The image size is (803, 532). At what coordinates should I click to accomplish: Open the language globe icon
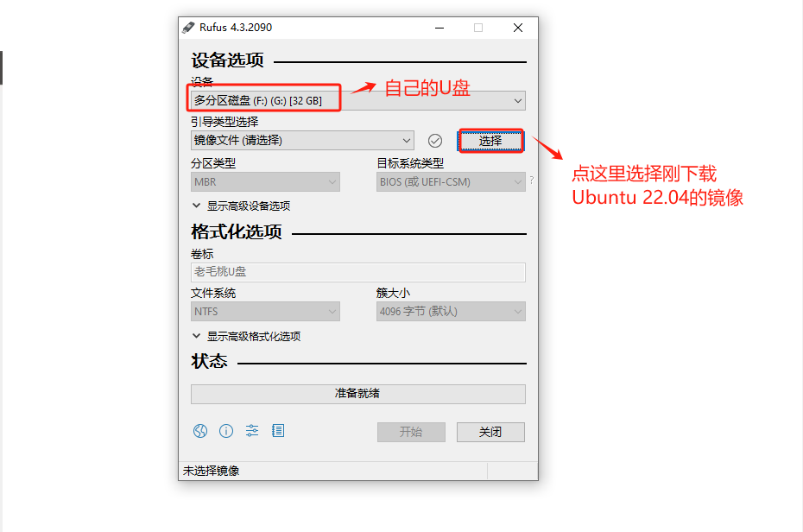pyautogui.click(x=200, y=431)
